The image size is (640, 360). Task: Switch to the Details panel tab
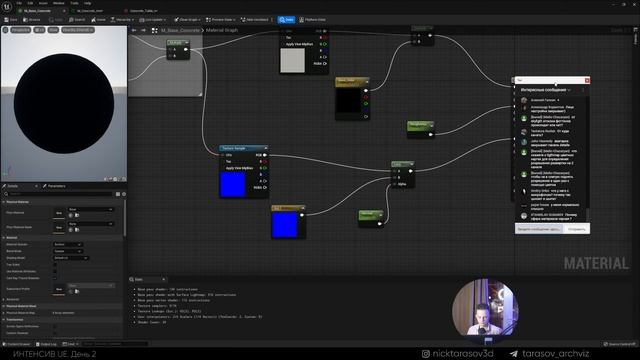tap(13, 186)
